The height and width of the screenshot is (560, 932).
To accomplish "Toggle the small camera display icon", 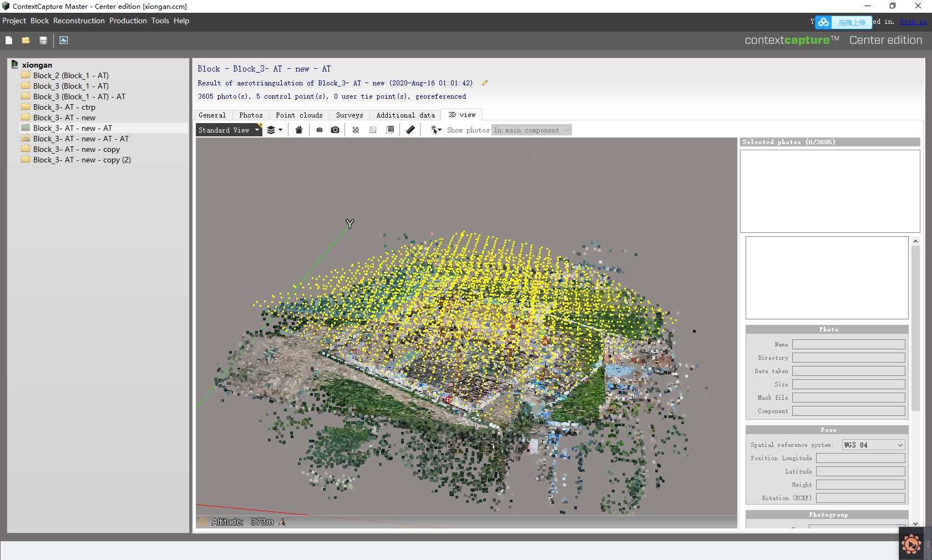I will 320,130.
